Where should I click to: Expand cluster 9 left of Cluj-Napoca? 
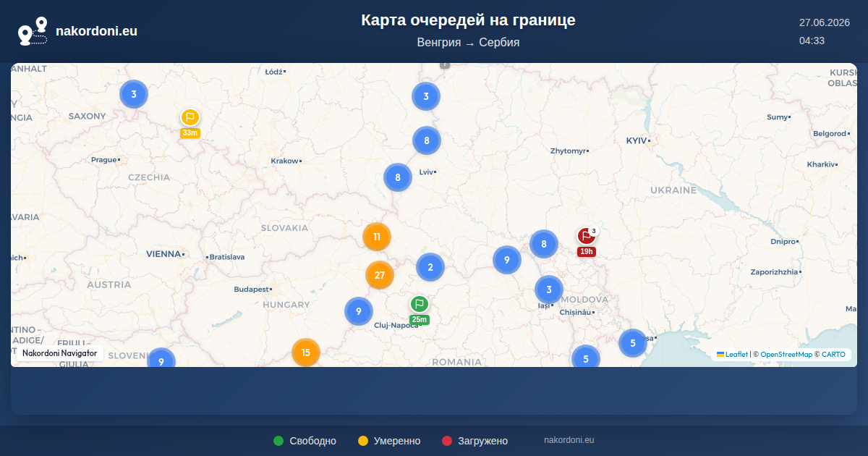pos(359,311)
